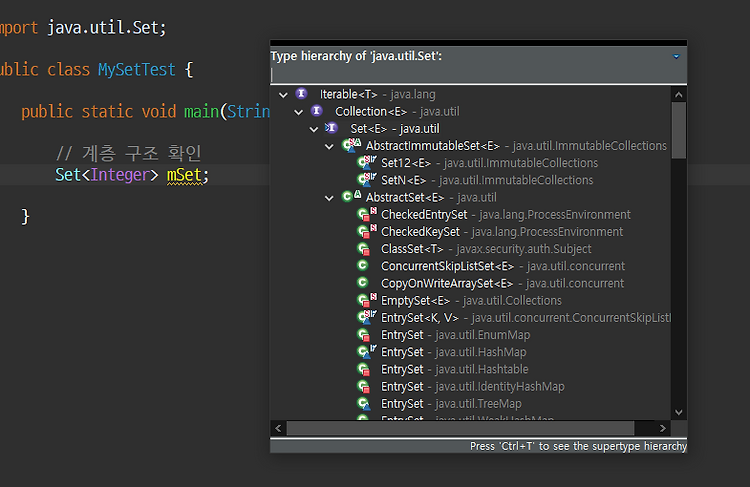Click the IdentityHashMap EntrySet class icon
Image resolution: width=750 pixels, height=487 pixels.
pos(364,387)
